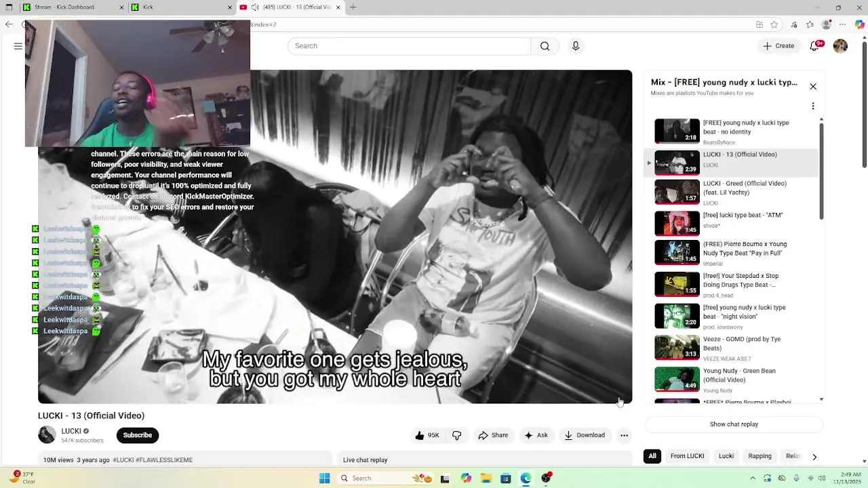Select the All filter chip
The height and width of the screenshot is (488, 868).
[x=652, y=456]
